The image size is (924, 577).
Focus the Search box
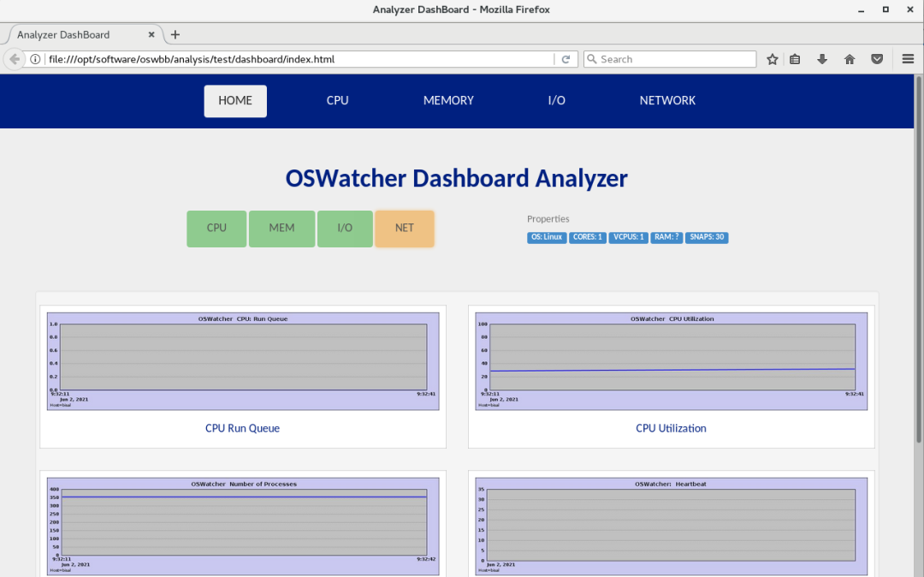(x=670, y=59)
